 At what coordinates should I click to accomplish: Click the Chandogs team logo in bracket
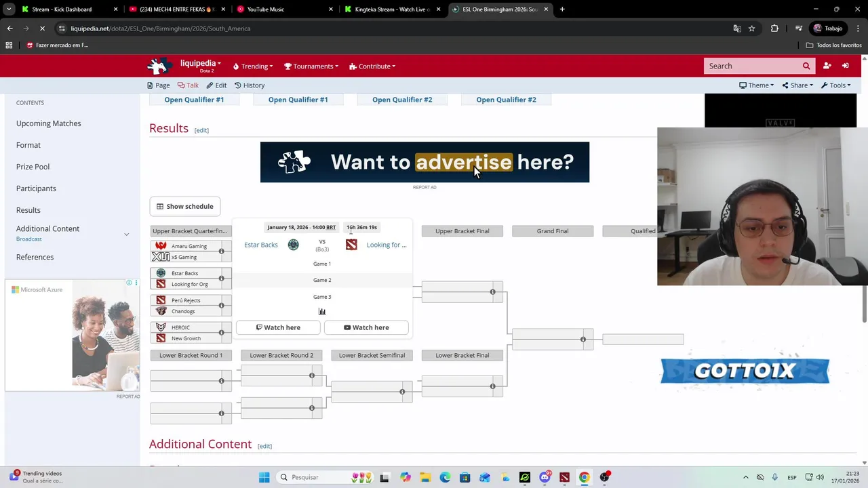(x=161, y=311)
